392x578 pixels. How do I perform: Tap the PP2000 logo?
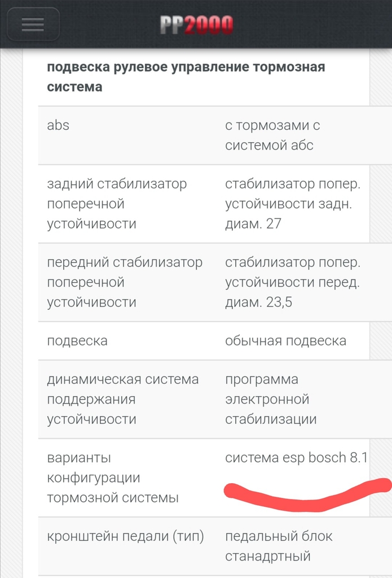pyautogui.click(x=196, y=25)
